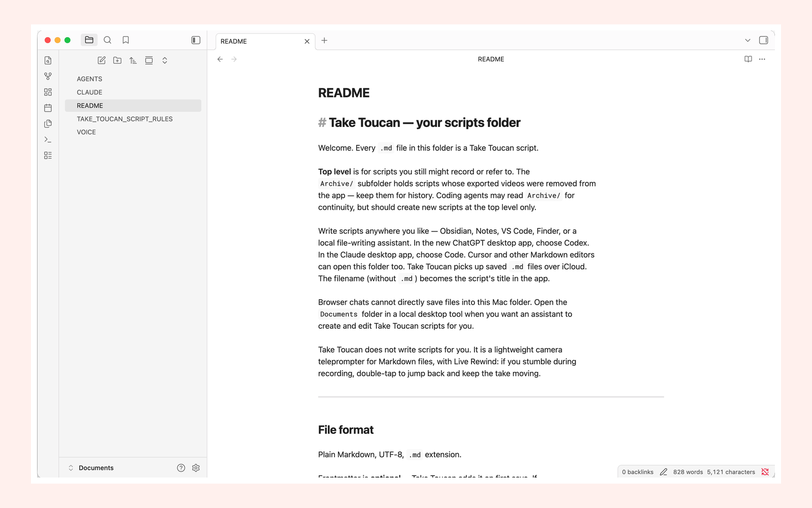Change file sort order
Screen dimensions: 812x508
133,60
